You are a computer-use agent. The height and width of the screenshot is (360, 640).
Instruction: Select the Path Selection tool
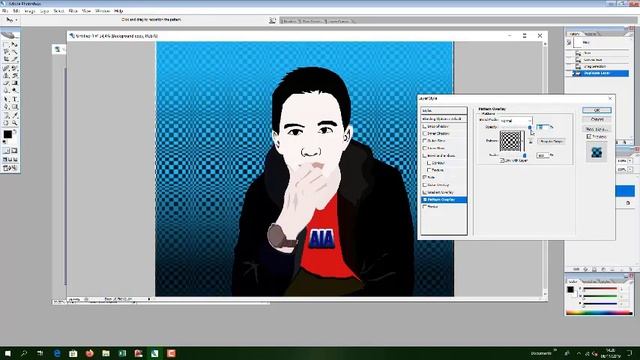coord(6,99)
